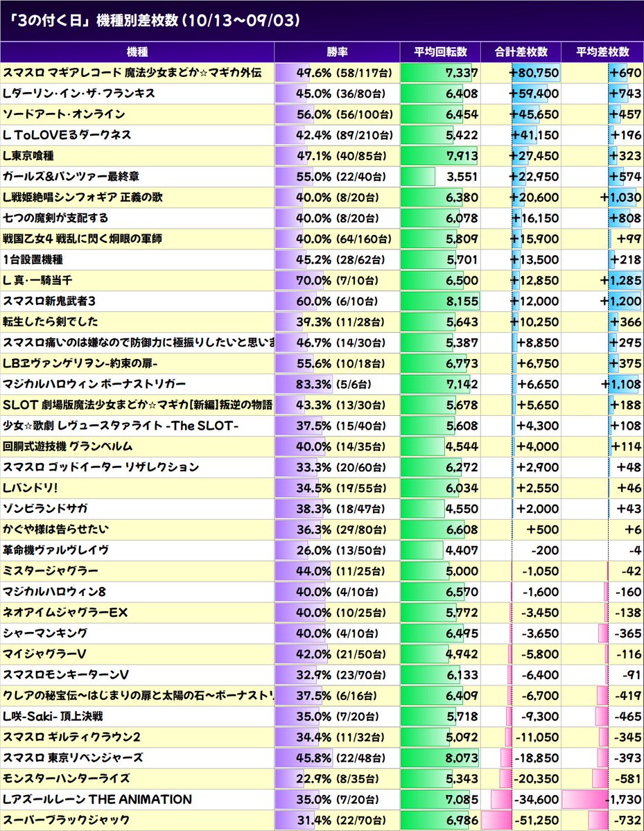Click win rate 83.3% (5/6台)

[x=333, y=384]
